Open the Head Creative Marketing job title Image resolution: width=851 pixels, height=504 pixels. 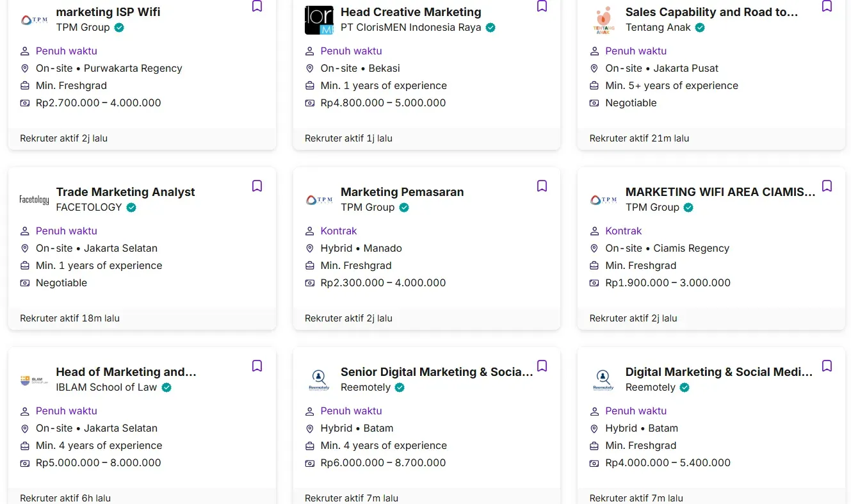[410, 12]
